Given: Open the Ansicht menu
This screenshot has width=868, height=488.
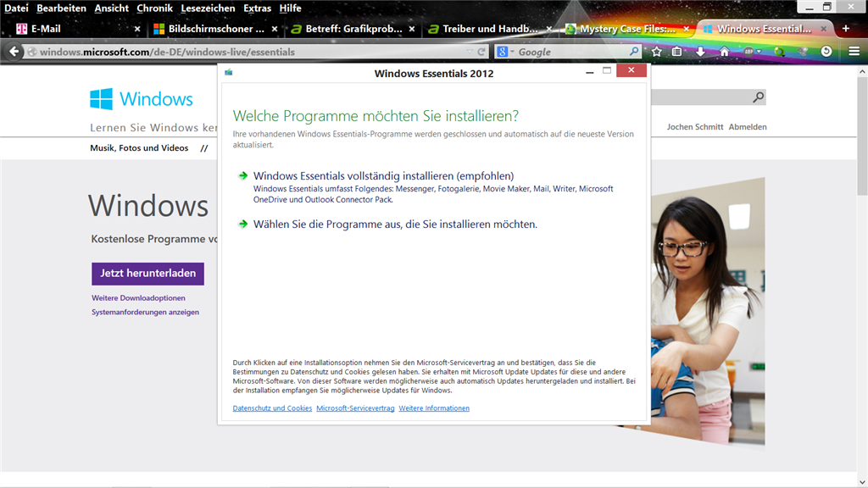Looking at the screenshot, I should 111,8.
